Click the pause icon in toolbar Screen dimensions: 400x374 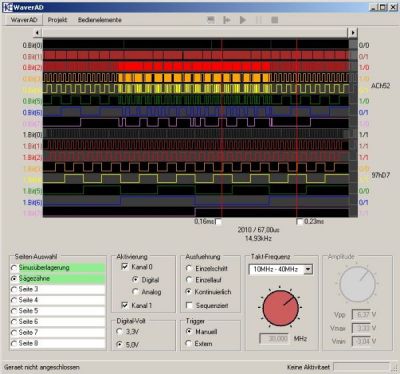coord(259,20)
